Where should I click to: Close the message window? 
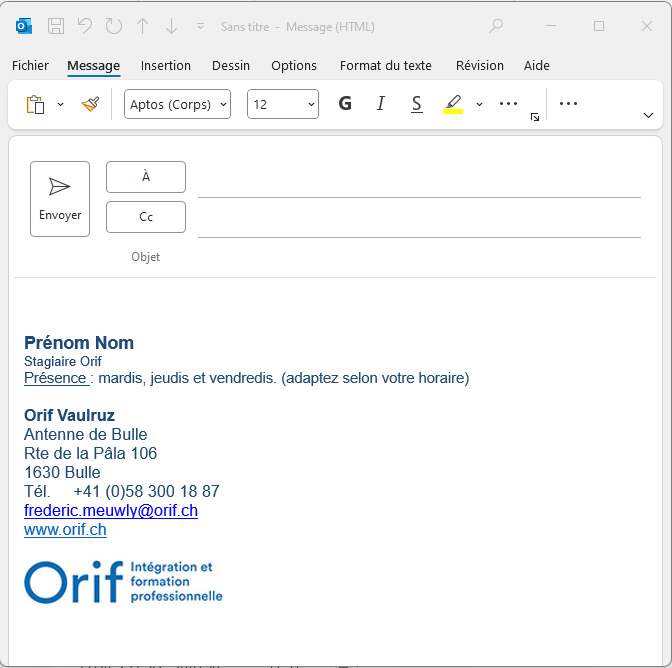coord(647,26)
